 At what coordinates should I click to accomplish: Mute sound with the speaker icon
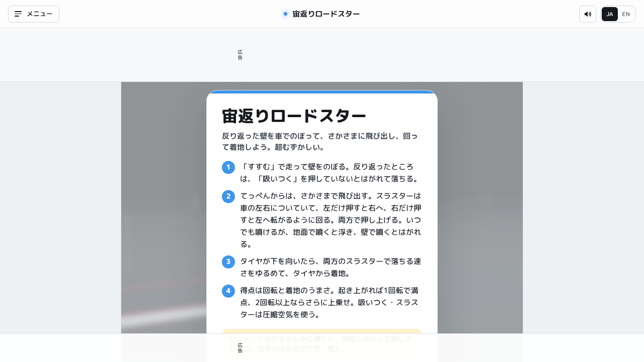pos(588,14)
